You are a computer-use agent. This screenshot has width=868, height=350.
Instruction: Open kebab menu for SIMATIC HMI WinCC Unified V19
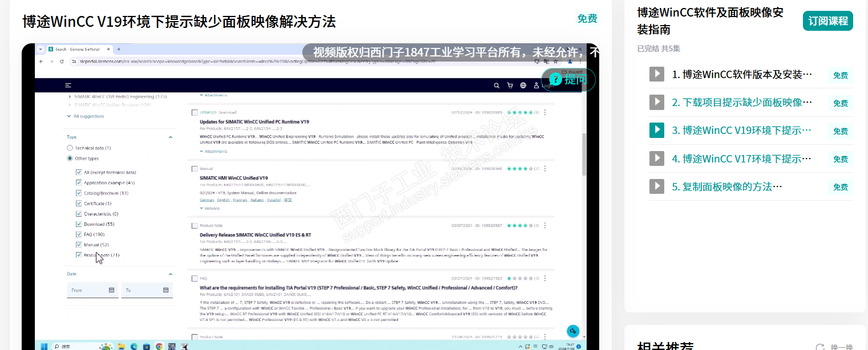pos(545,169)
